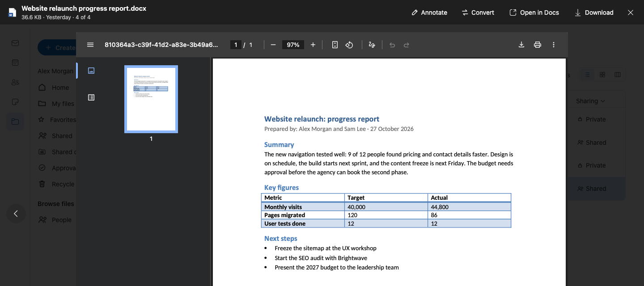Open Recycle bin in the sidebar
This screenshot has width=644, height=286.
57,184
